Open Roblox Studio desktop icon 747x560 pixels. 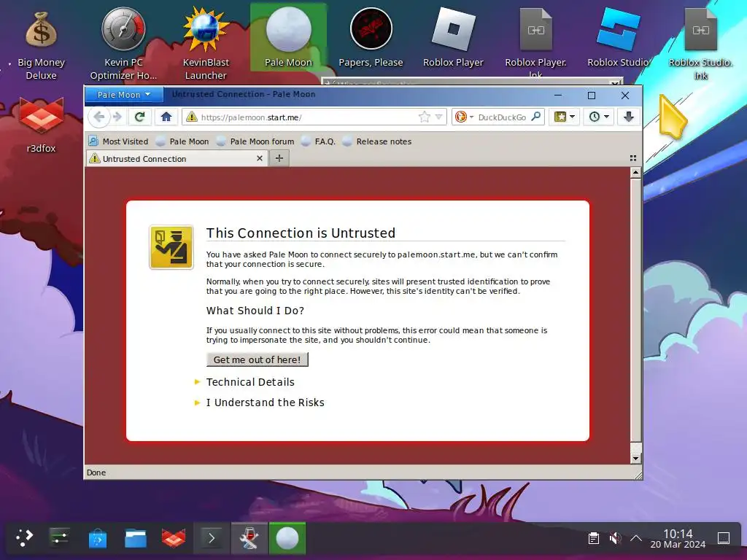(618, 38)
